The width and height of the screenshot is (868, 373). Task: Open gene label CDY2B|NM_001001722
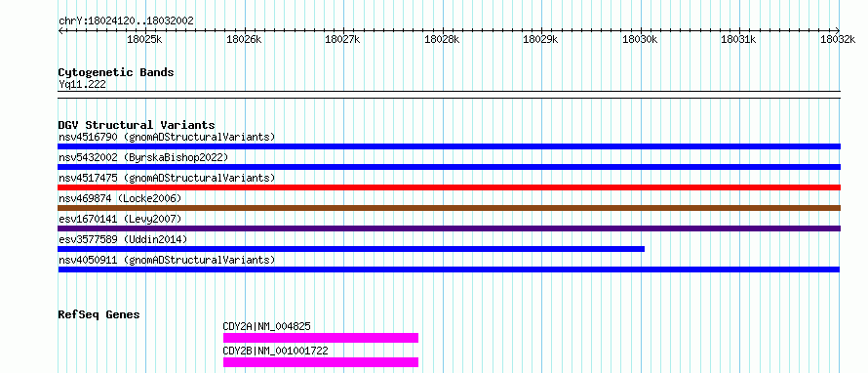[276, 351]
